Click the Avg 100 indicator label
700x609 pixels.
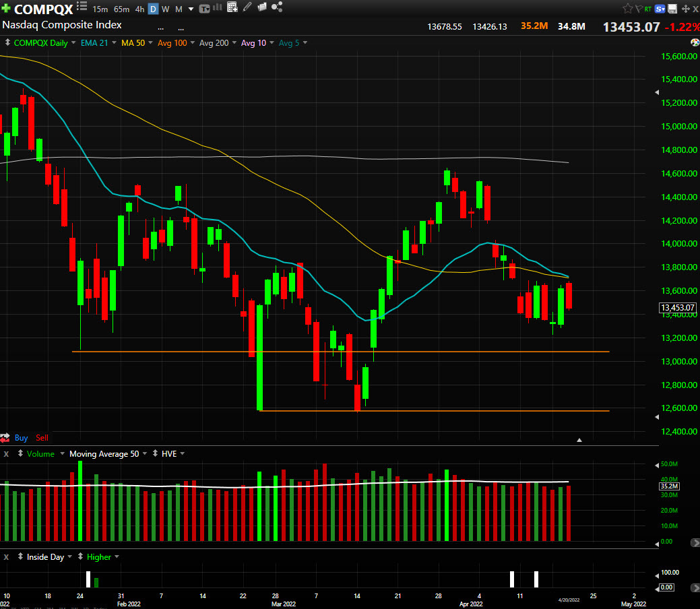[172, 43]
